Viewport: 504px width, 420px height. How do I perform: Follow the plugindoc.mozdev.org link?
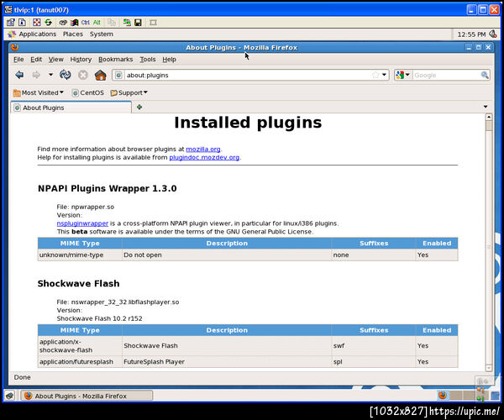pos(204,157)
